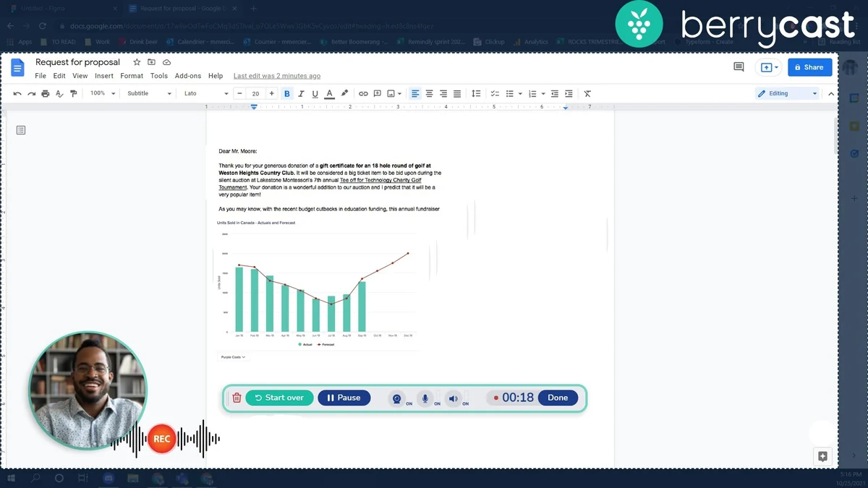
Task: Open the Edit menu
Action: tap(59, 76)
